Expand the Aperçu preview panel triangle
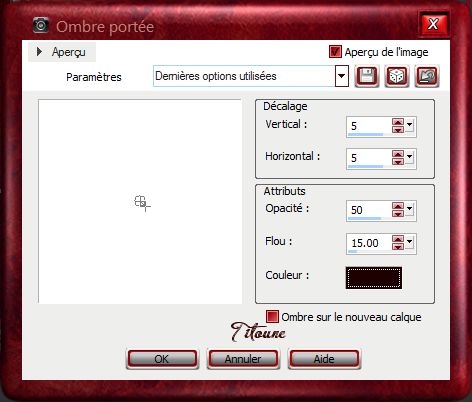The height and width of the screenshot is (402, 472). 39,52
